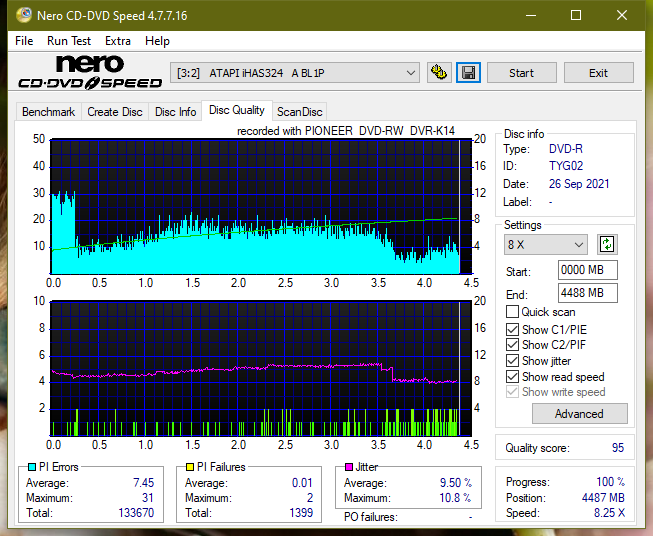Toggle Show C1/PIE checkbox
This screenshot has height=536, width=653.
click(x=512, y=329)
